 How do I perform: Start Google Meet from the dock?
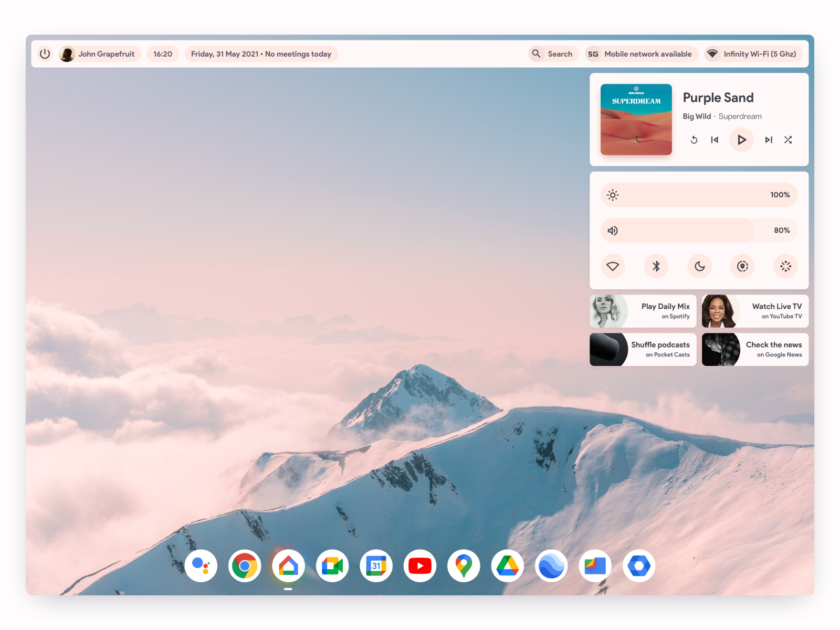pos(332,565)
